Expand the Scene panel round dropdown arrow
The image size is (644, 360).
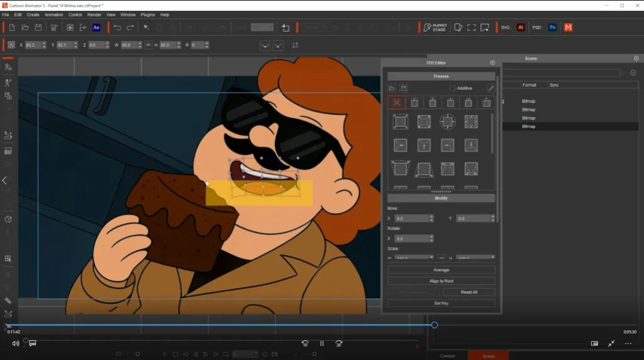[633, 73]
